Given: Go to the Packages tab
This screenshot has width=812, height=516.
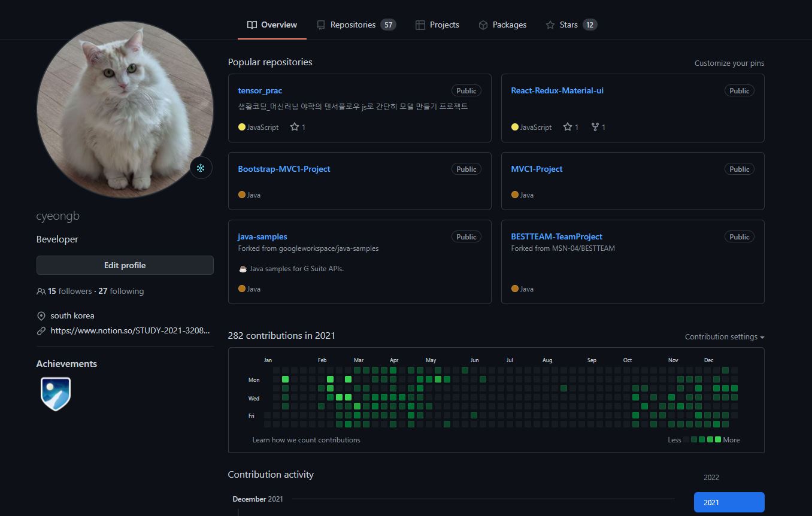Looking at the screenshot, I should click(502, 25).
